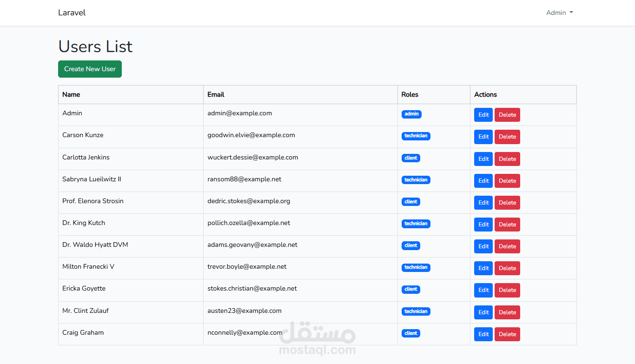
Task: Select the email goodwin.elvie@example.com
Action: [251, 135]
